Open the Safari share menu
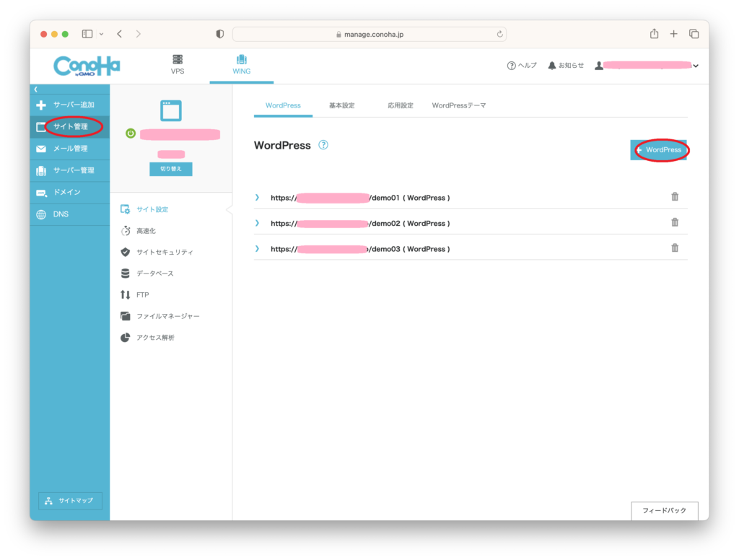This screenshot has width=739, height=560. 654,33
